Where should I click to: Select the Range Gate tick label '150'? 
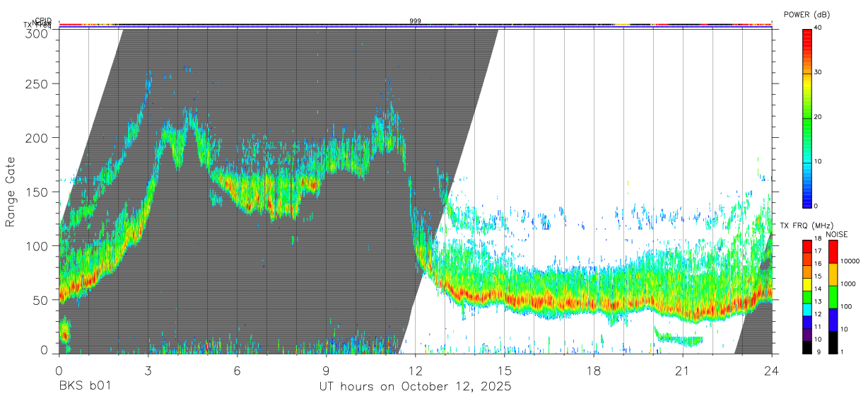click(38, 192)
